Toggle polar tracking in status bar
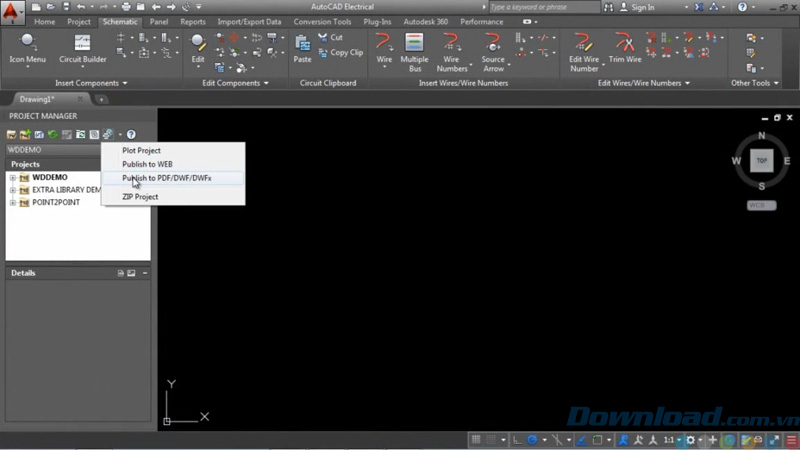This screenshot has height=450, width=800. pyautogui.click(x=533, y=440)
